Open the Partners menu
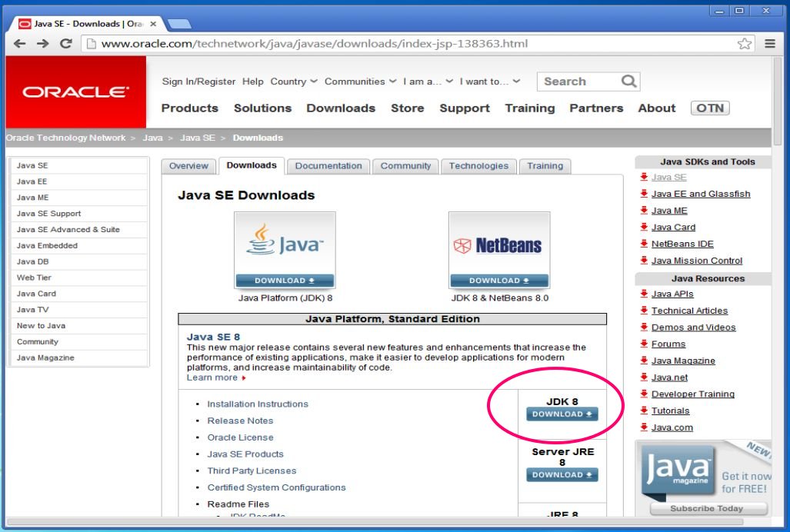Viewport: 790px width, 532px height. pyautogui.click(x=596, y=108)
